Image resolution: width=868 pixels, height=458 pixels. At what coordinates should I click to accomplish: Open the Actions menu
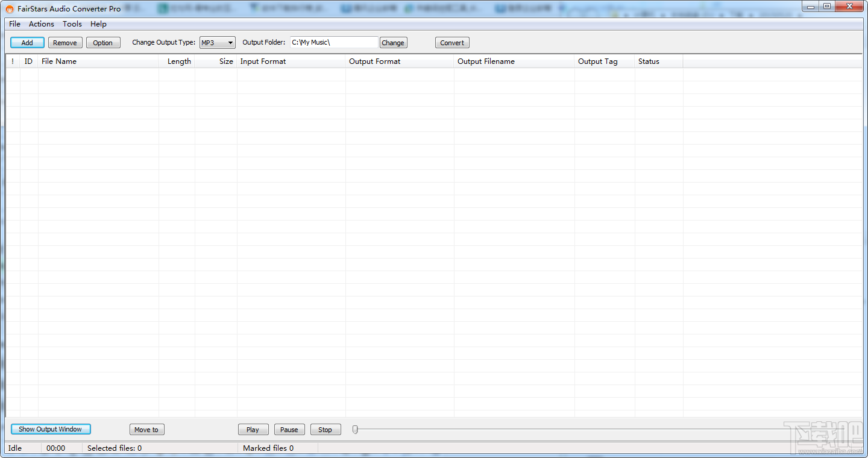tap(42, 24)
